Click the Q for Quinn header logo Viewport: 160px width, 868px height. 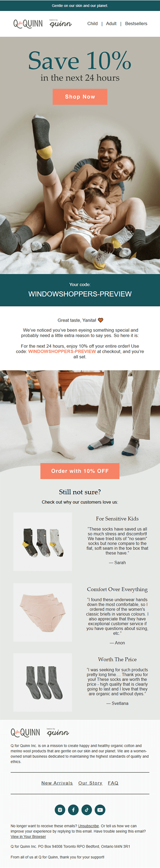click(28, 24)
